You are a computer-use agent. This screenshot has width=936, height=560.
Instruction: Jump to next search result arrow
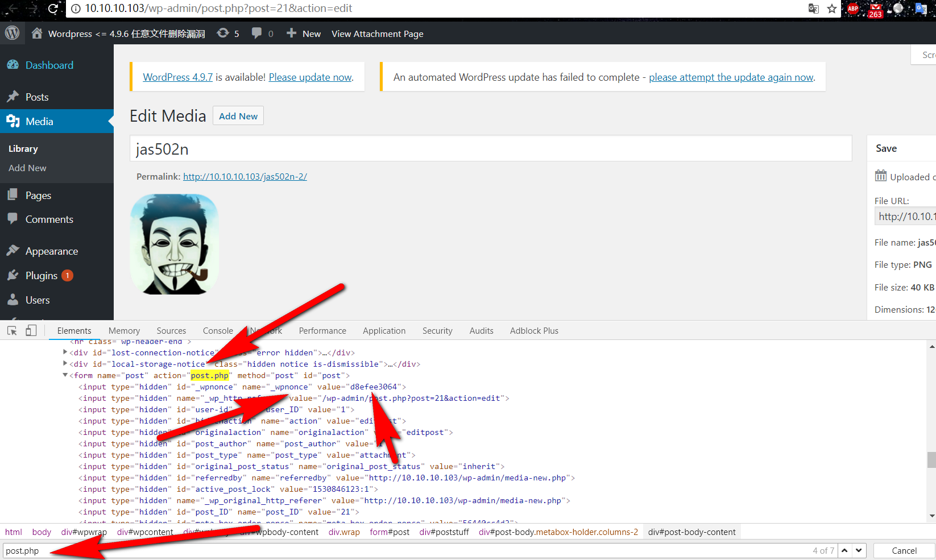point(859,550)
